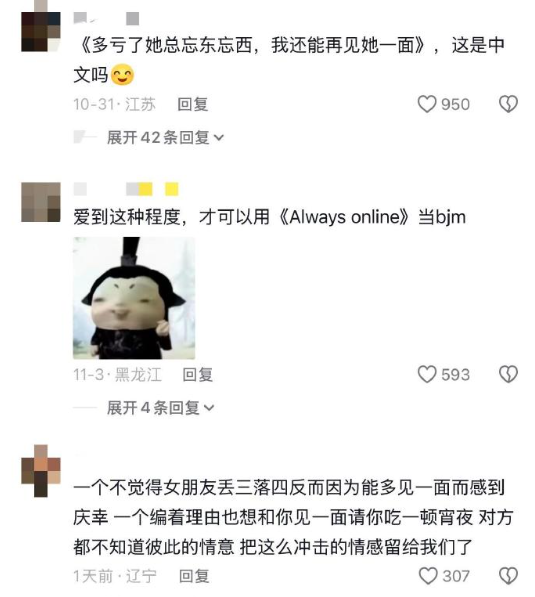The height and width of the screenshot is (597, 535).
Task: Open the cartoon character meme image
Action: [x=134, y=298]
